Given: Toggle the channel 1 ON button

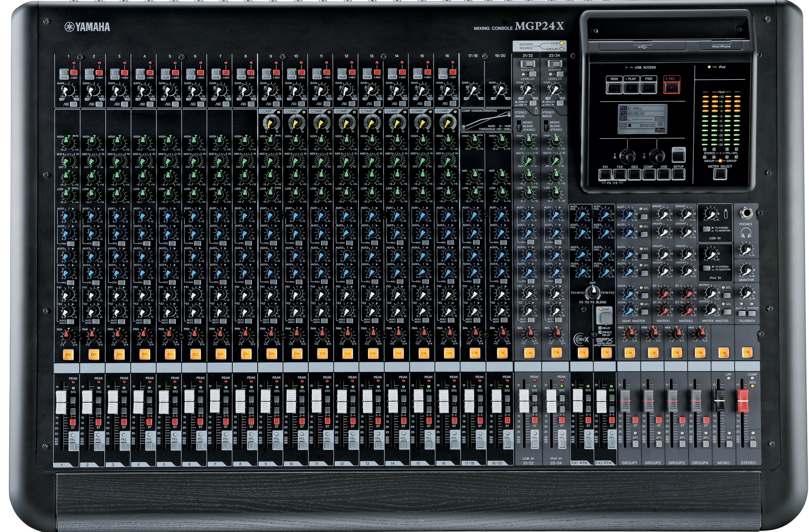Looking at the screenshot, I should (x=68, y=355).
